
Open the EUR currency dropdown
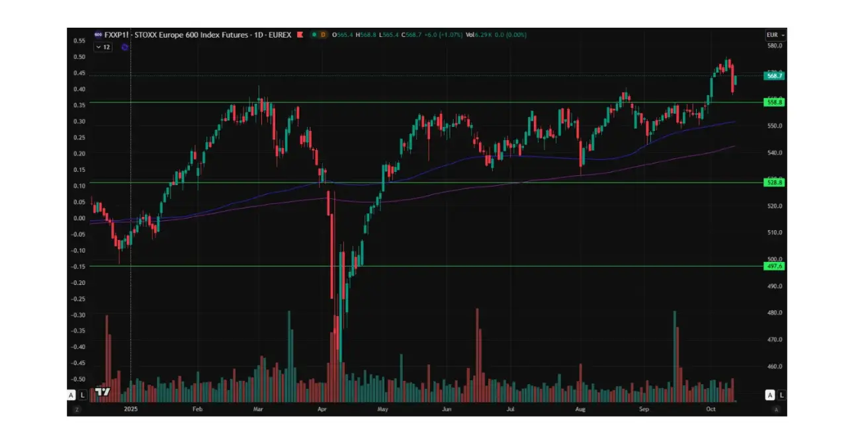point(775,34)
